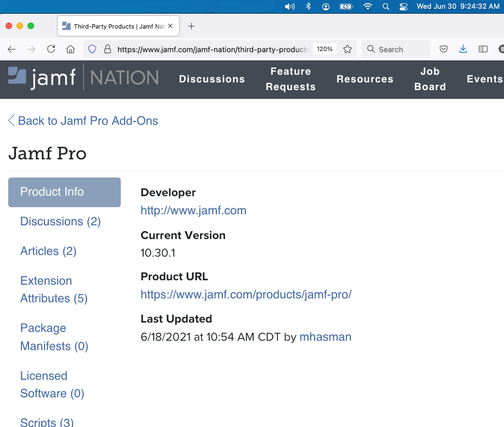The image size is (504, 427).
Task: Open Job Board navigation item
Action: click(430, 79)
